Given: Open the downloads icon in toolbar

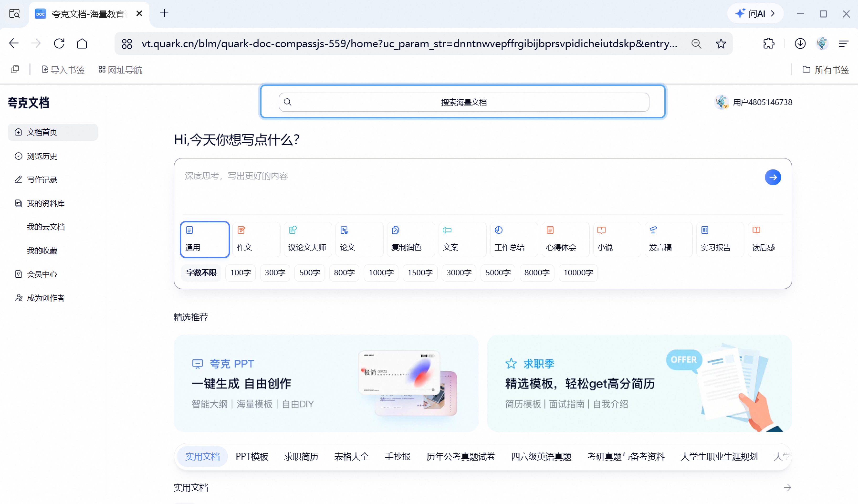Looking at the screenshot, I should click(800, 44).
